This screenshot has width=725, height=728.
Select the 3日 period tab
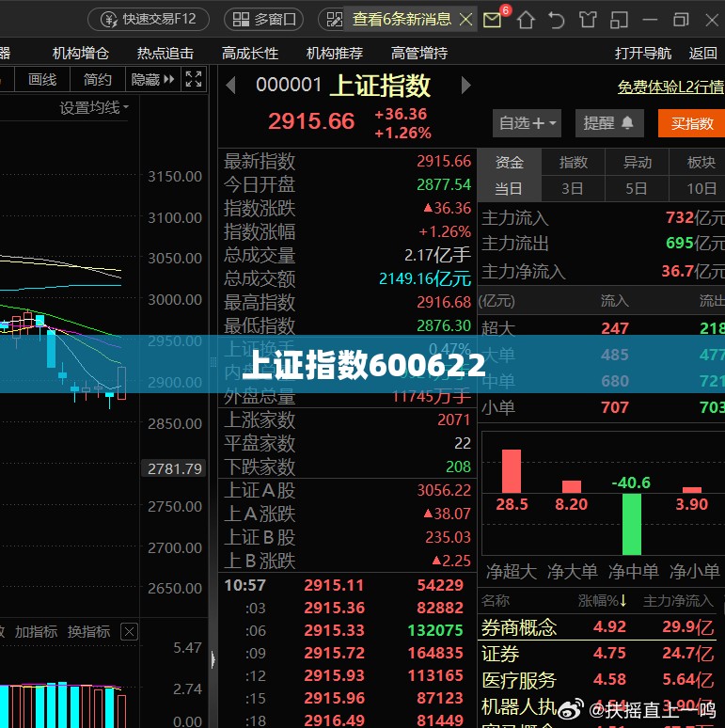[x=574, y=188]
